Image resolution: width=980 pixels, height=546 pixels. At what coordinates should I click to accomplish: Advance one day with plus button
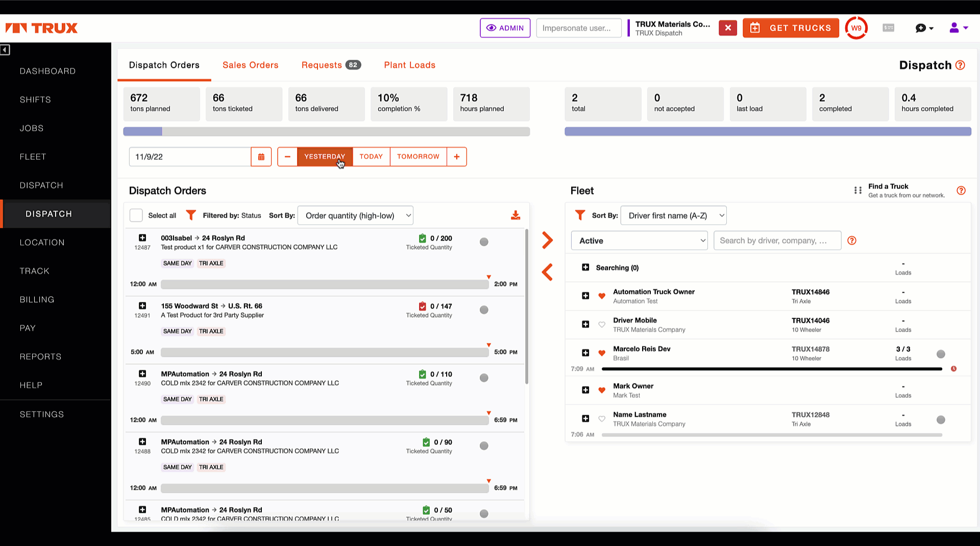(457, 157)
